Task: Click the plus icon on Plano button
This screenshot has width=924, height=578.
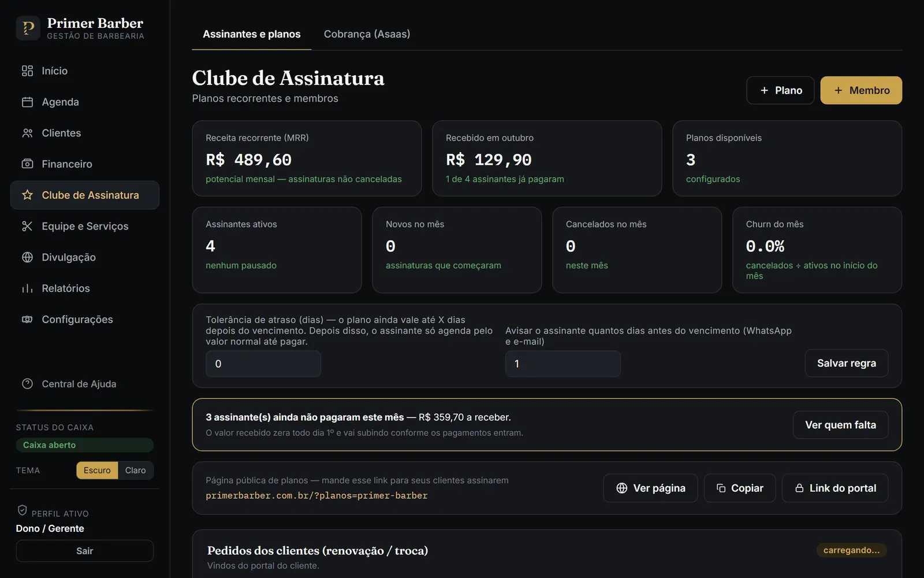Action: pyautogui.click(x=764, y=91)
